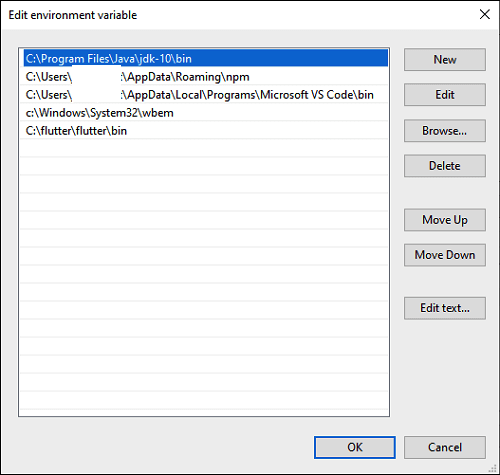Click the empty row below the flutter entry
Image resolution: width=500 pixels, height=475 pixels.
[206, 149]
